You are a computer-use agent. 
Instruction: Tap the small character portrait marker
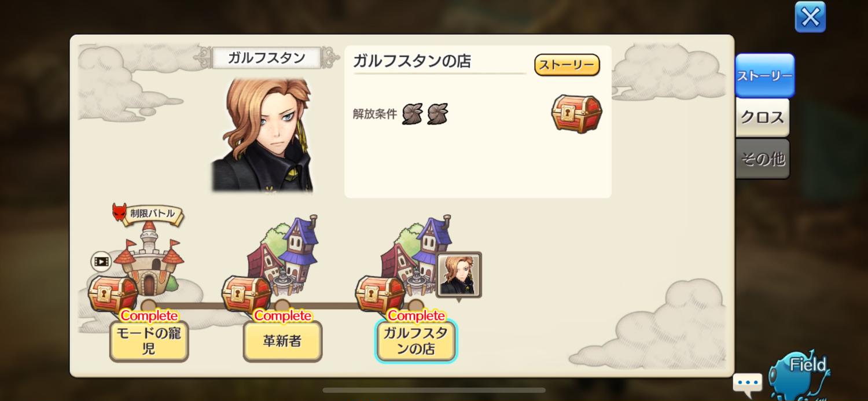coord(459,275)
